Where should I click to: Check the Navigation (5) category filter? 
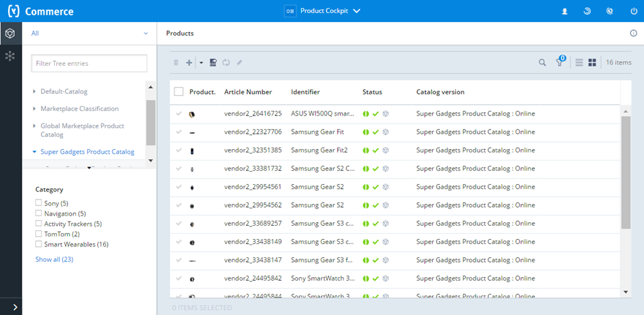pos(39,213)
